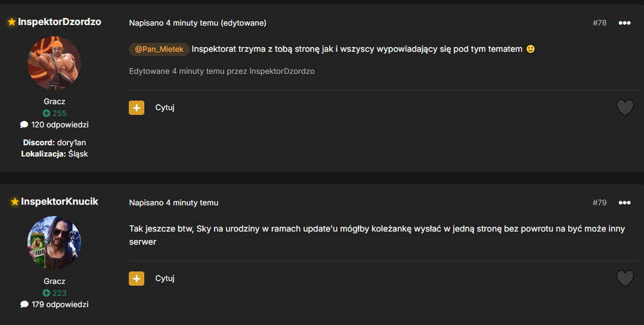The image size is (644, 325).
Task: Open options menu for post #78
Action: 624,23
